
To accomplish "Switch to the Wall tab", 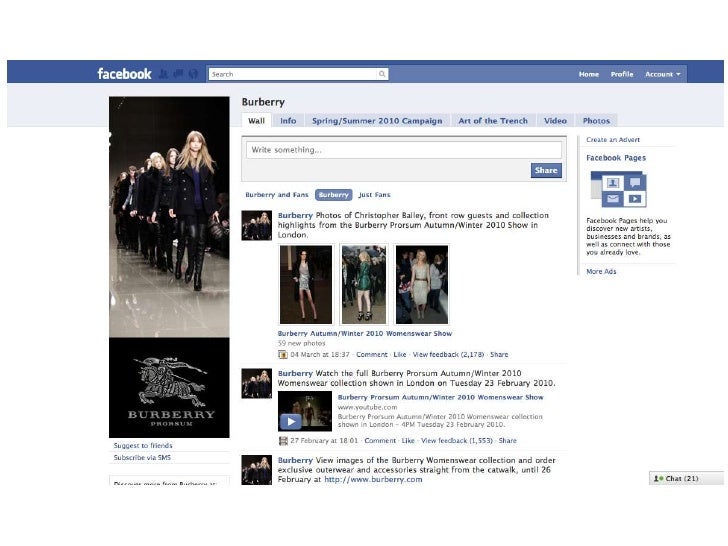I will click(x=256, y=121).
